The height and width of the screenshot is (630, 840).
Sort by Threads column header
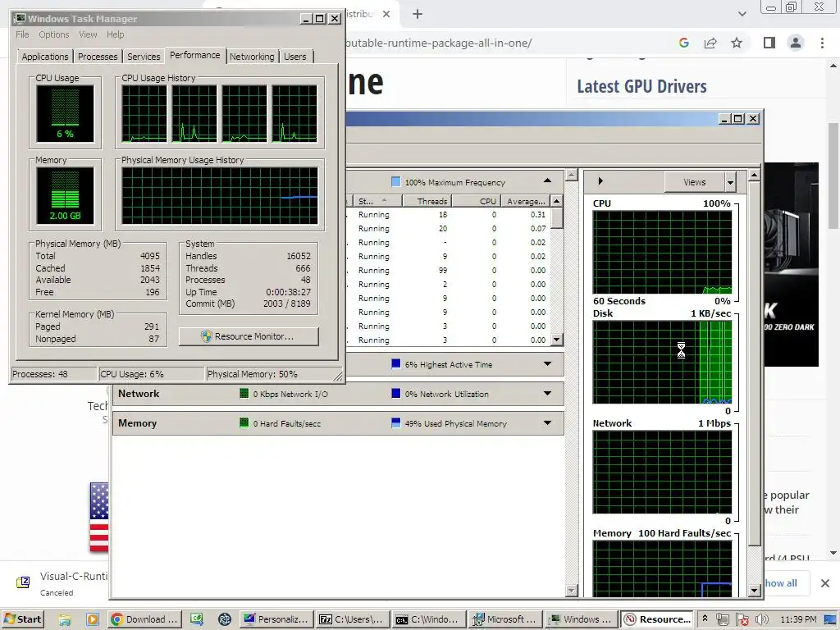point(427,201)
